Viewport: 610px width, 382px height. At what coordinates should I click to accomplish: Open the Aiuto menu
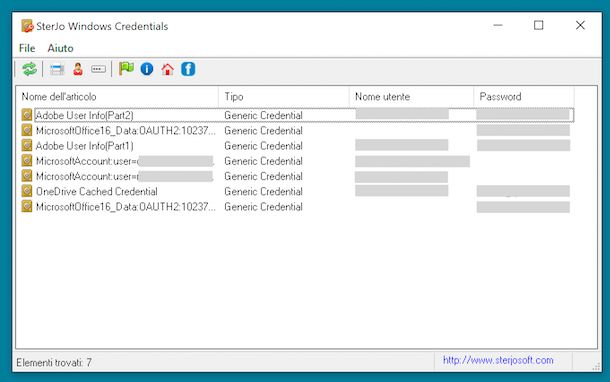(60, 48)
